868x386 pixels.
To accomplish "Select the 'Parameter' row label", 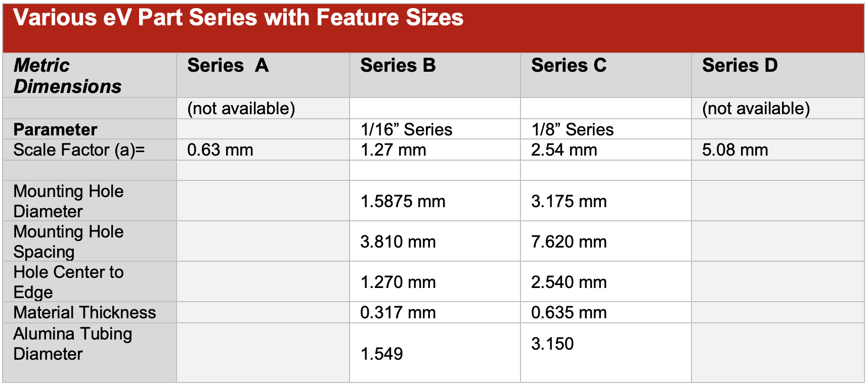I will 55,130.
